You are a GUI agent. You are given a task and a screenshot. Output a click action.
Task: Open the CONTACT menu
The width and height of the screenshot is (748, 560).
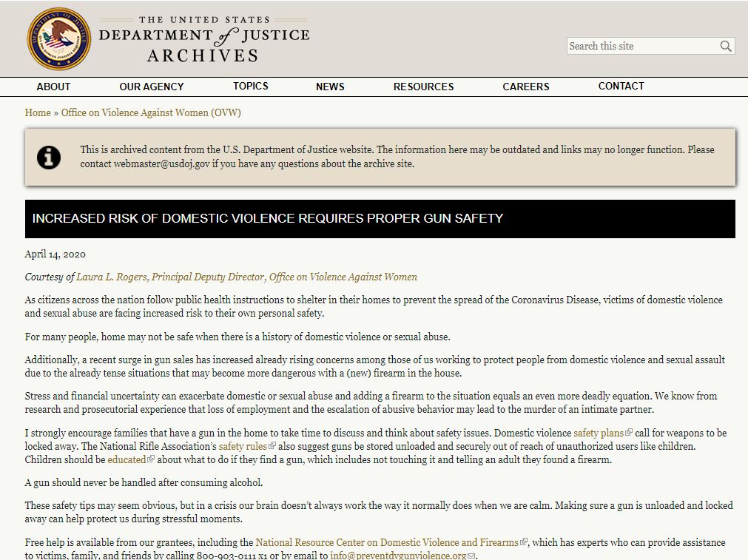point(621,87)
